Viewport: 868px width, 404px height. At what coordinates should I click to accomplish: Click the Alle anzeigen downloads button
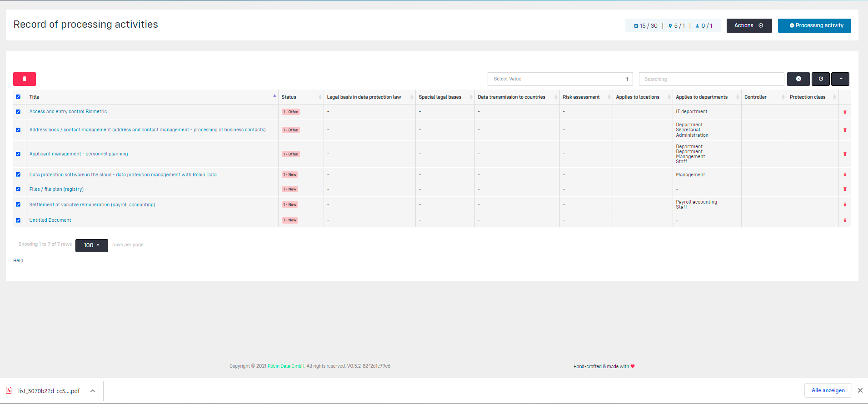(x=828, y=390)
